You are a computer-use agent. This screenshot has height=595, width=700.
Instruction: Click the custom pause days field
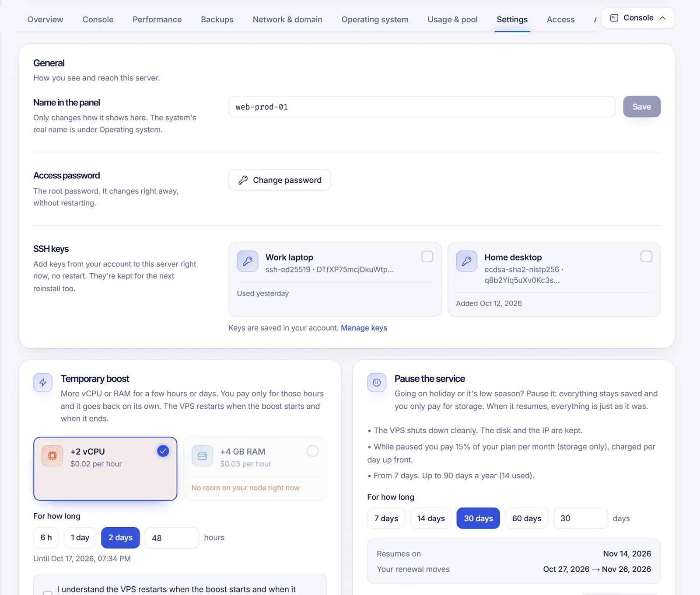581,518
